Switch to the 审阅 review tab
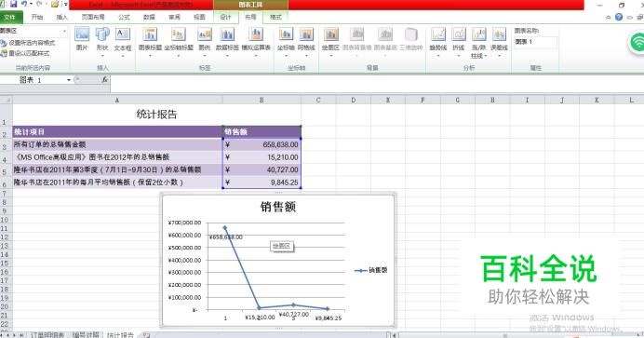The image size is (644, 338). click(175, 18)
